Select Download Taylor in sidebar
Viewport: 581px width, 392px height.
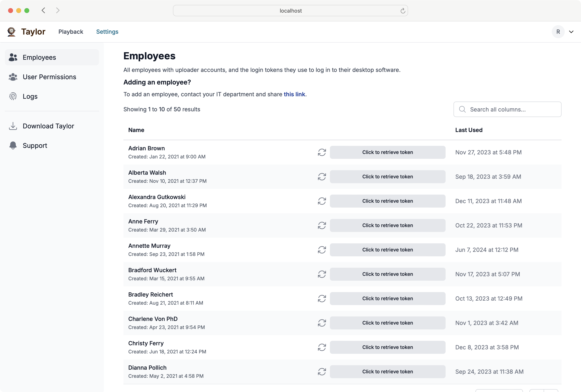(48, 126)
